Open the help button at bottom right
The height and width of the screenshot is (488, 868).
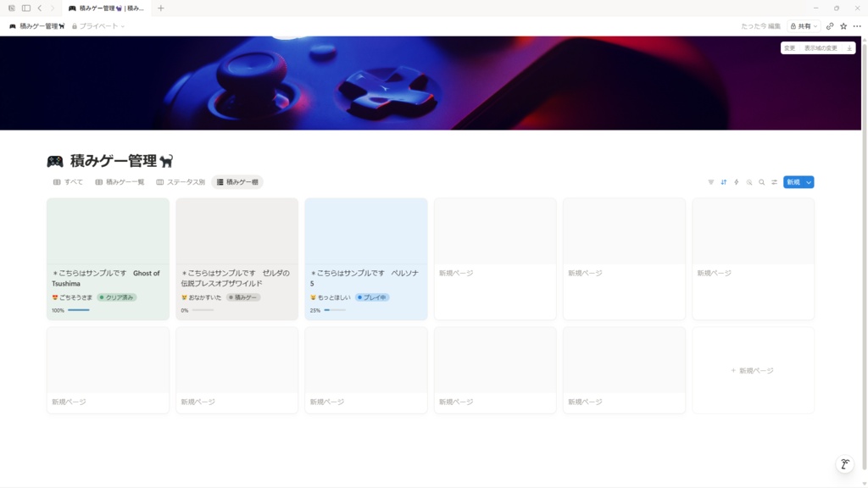tap(845, 464)
